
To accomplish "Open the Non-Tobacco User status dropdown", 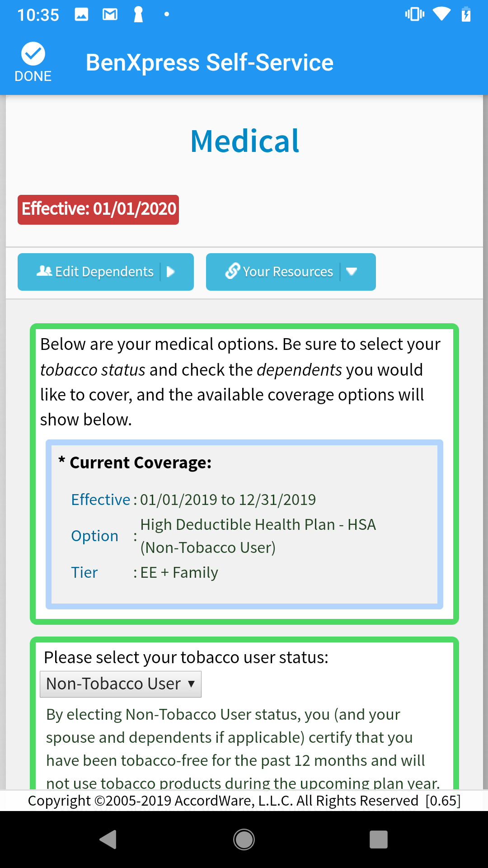I will pos(121,684).
